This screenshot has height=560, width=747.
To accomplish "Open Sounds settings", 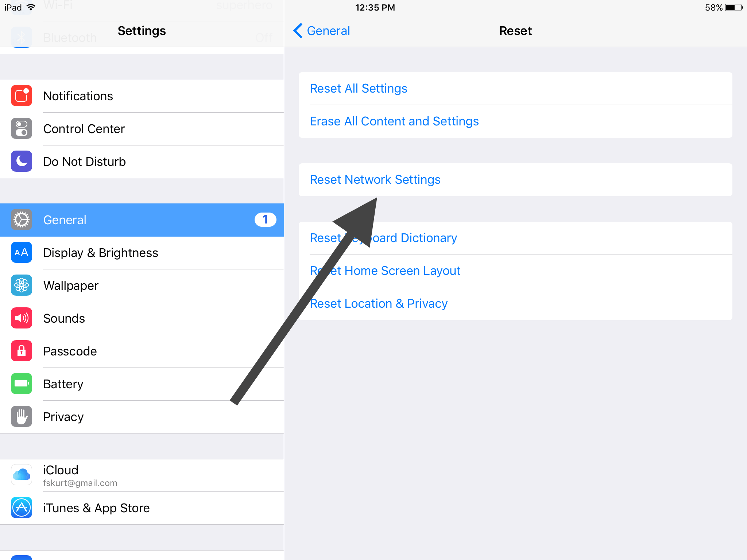I will (x=141, y=318).
